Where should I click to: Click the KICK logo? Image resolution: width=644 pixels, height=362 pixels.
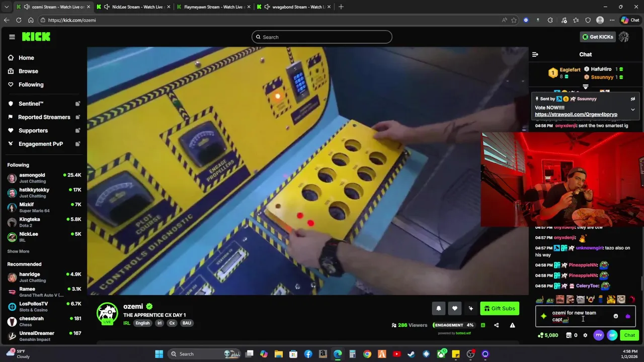point(36,37)
